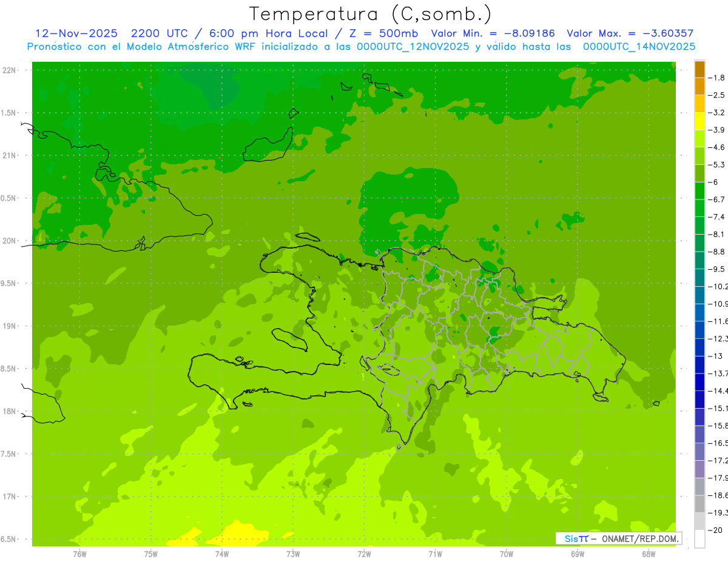Click the date "12-Nov-2025" in the header
728x562 pixels.
tap(76, 33)
